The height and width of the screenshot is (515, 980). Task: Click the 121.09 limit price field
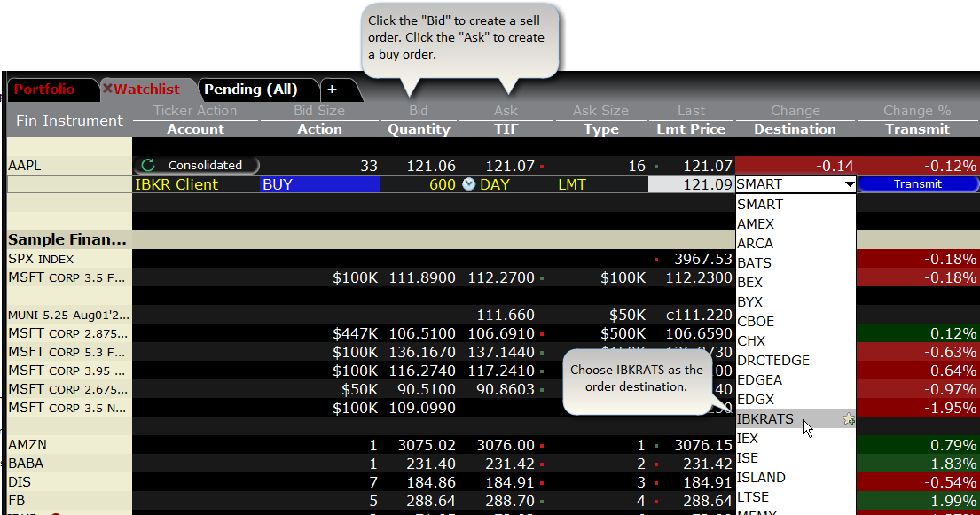click(x=691, y=184)
